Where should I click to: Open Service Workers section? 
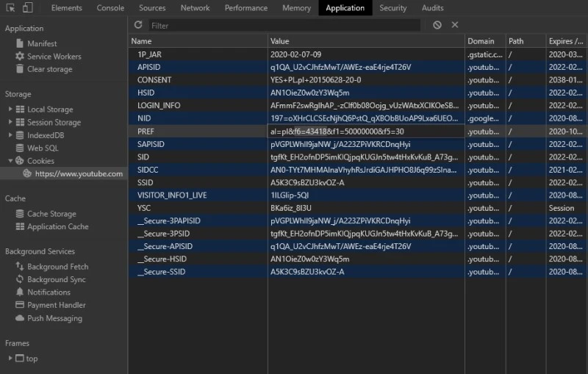click(x=54, y=57)
